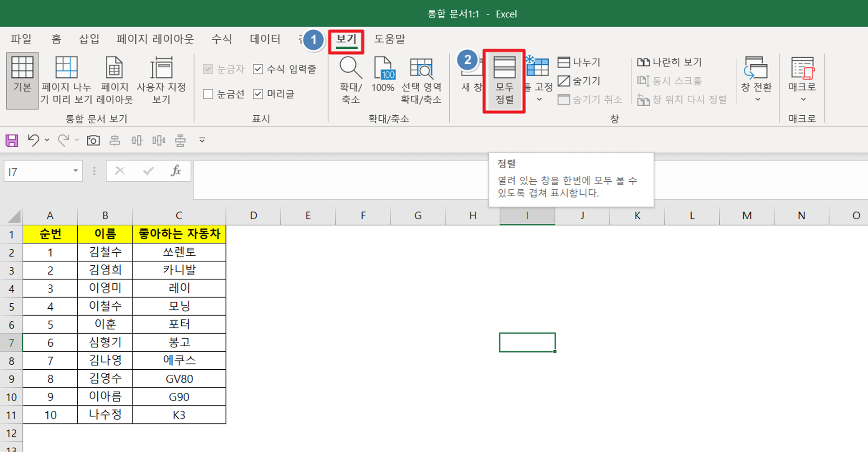Viewport: 868px width, 452px height.
Task: Toggle the 머리글 headings checkbox
Action: click(258, 94)
